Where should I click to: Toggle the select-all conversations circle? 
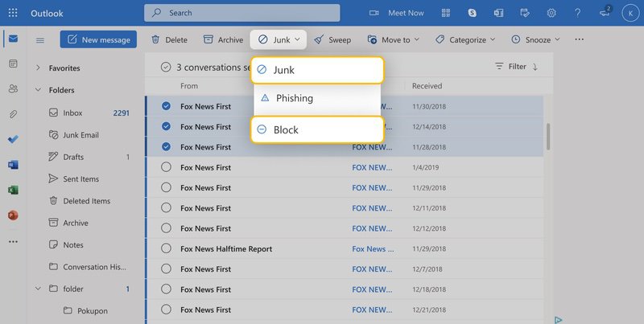point(166,68)
